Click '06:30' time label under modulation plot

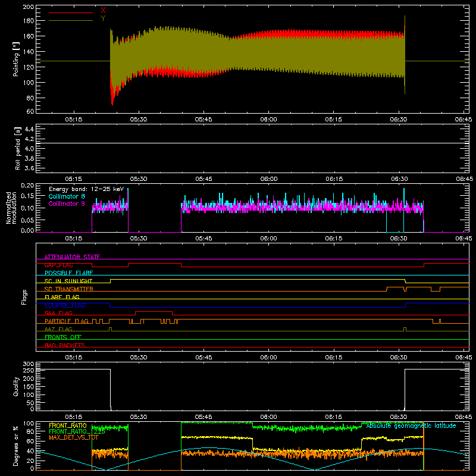(x=399, y=239)
